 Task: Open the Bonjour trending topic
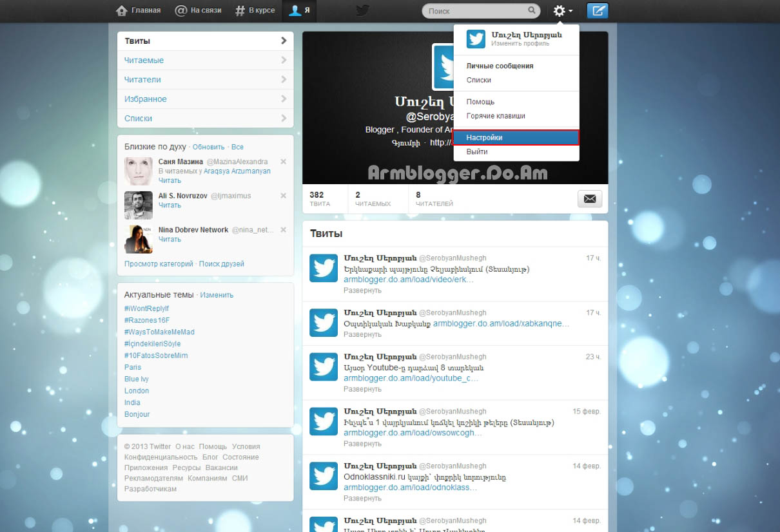tap(137, 414)
